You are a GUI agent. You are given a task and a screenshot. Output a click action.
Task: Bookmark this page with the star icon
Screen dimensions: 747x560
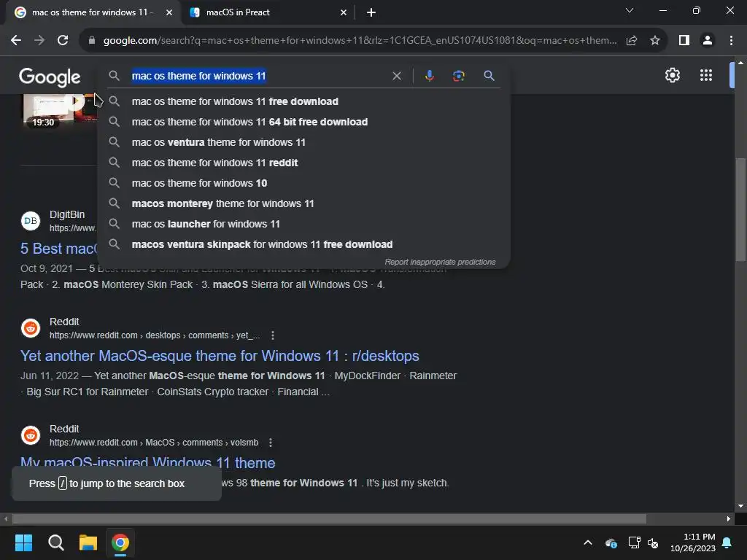[655, 41]
